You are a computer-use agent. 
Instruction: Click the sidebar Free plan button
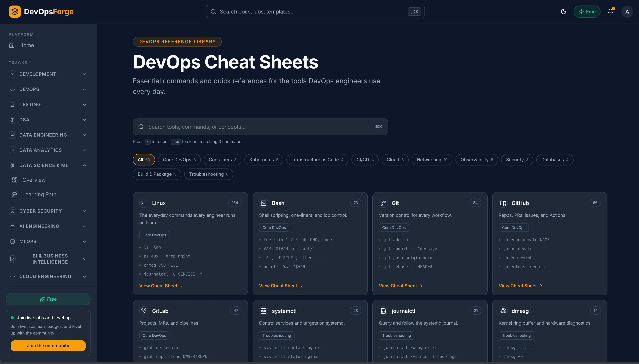[48, 299]
